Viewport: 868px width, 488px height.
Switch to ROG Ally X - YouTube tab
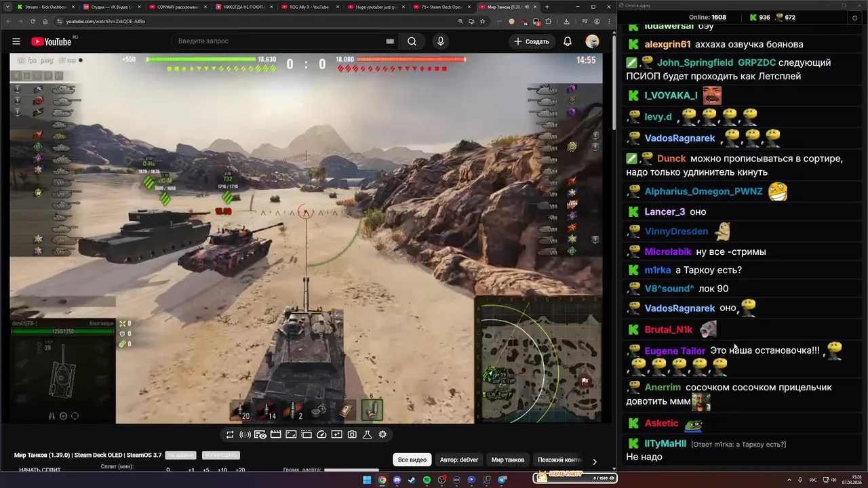click(x=309, y=7)
